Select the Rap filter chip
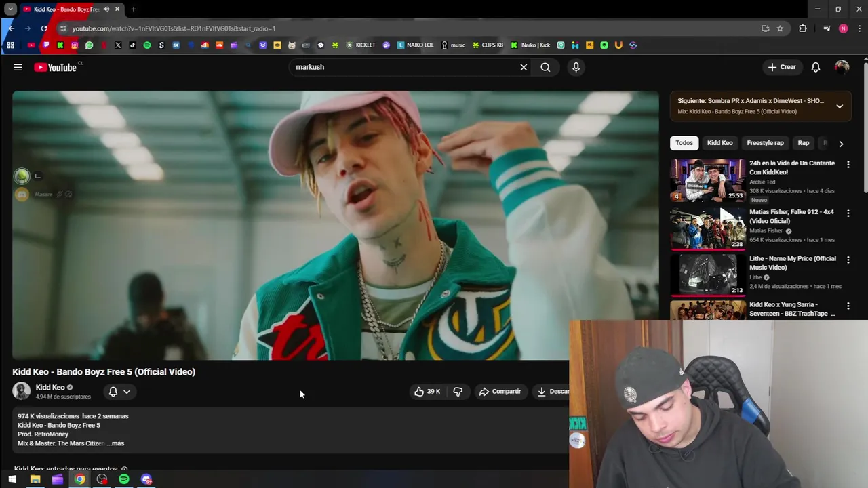 pyautogui.click(x=804, y=143)
